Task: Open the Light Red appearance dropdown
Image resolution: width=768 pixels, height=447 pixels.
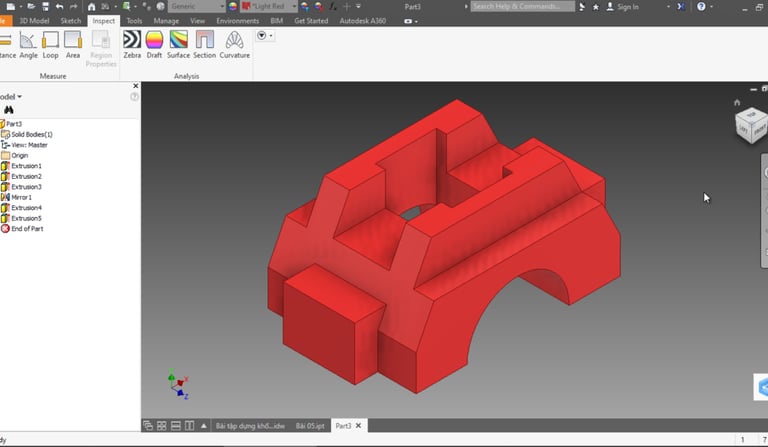Action: tap(269, 6)
